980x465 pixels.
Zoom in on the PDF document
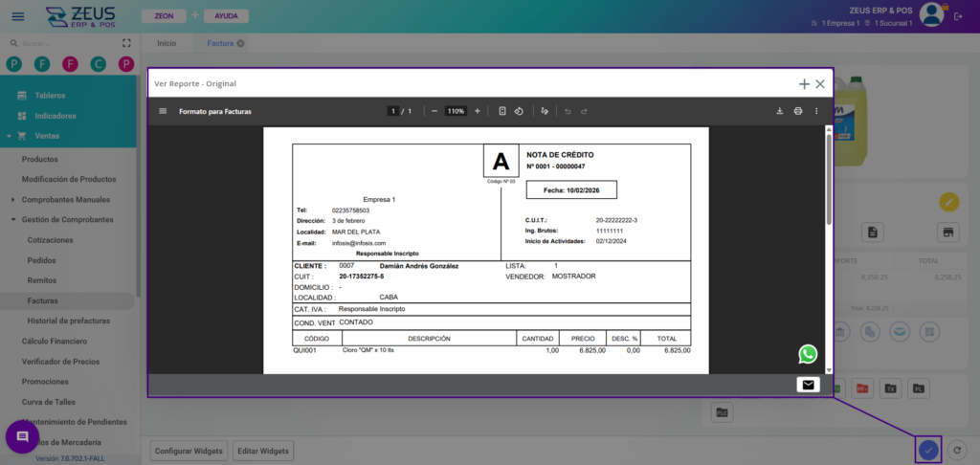coord(478,111)
